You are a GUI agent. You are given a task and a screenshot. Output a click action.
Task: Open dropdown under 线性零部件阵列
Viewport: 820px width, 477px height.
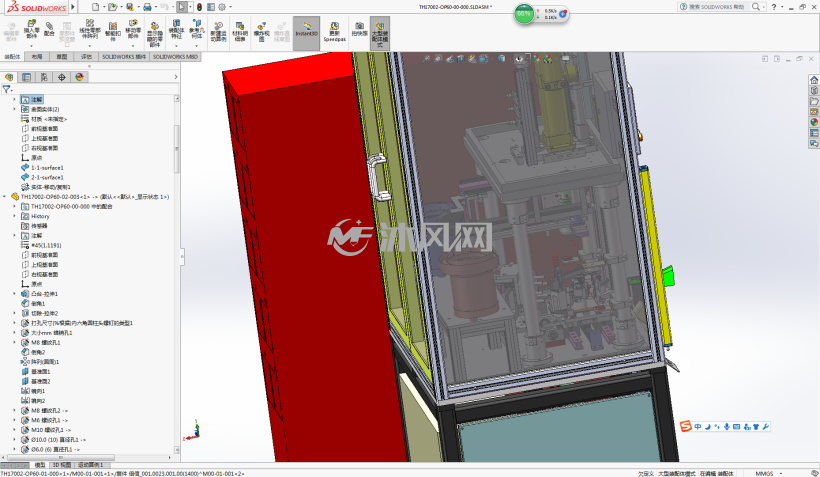(x=90, y=46)
